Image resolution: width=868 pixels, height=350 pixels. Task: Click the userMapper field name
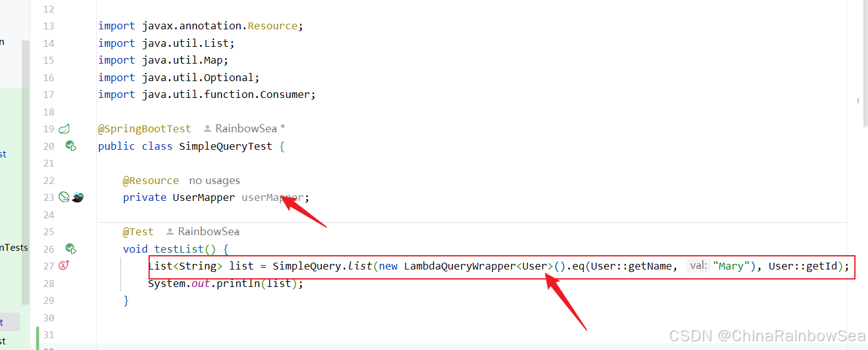tap(272, 198)
